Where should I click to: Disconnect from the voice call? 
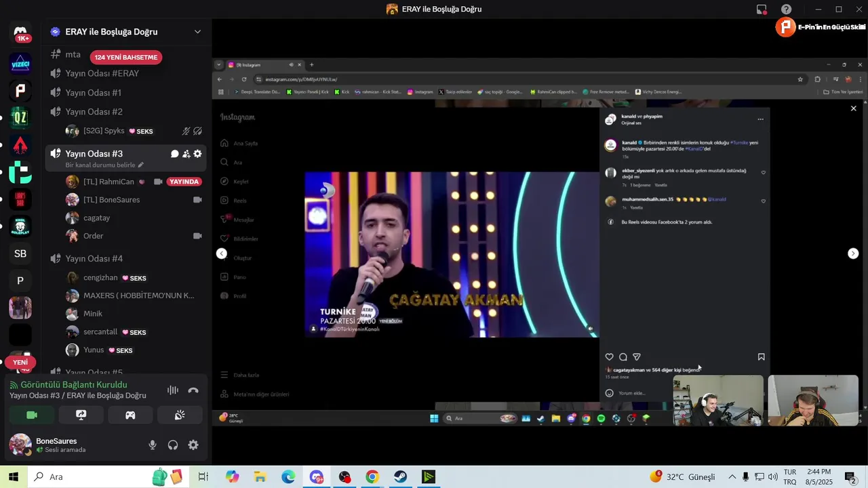[193, 390]
